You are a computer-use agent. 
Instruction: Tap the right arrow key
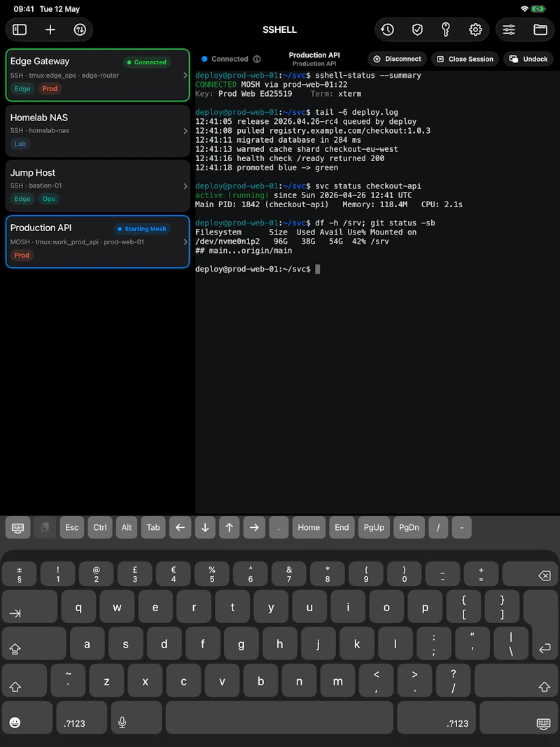pyautogui.click(x=254, y=527)
